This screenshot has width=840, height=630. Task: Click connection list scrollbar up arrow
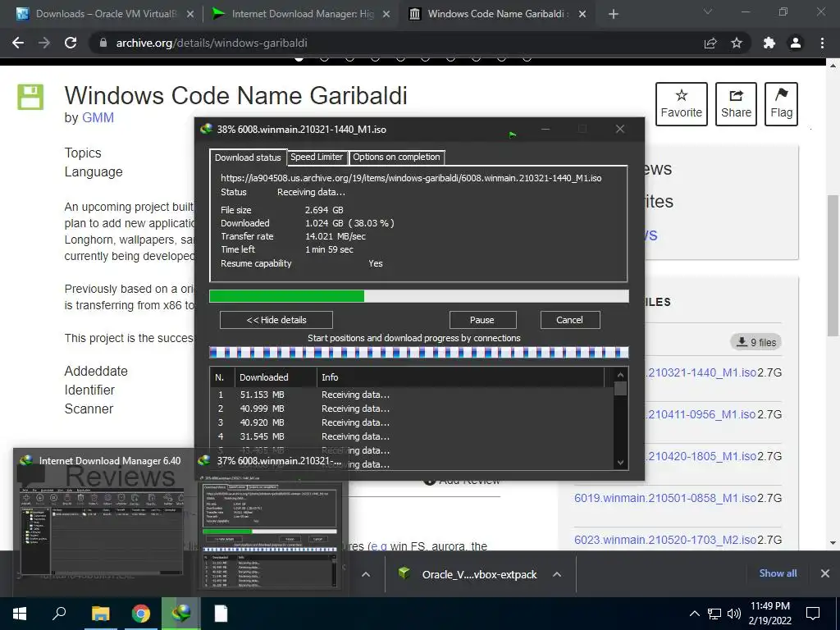coord(620,375)
